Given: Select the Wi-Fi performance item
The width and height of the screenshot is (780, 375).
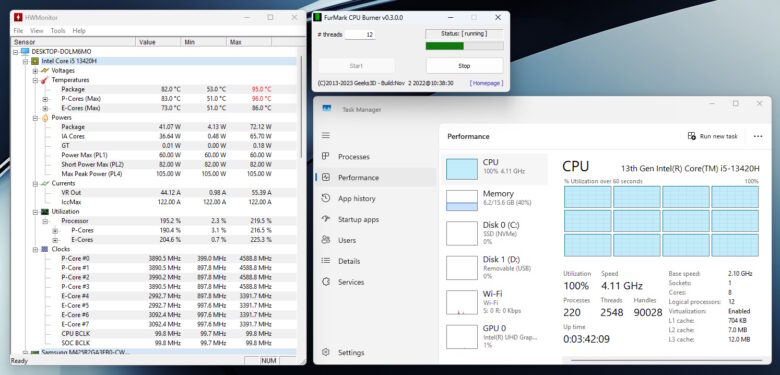Looking at the screenshot, I should [x=493, y=302].
